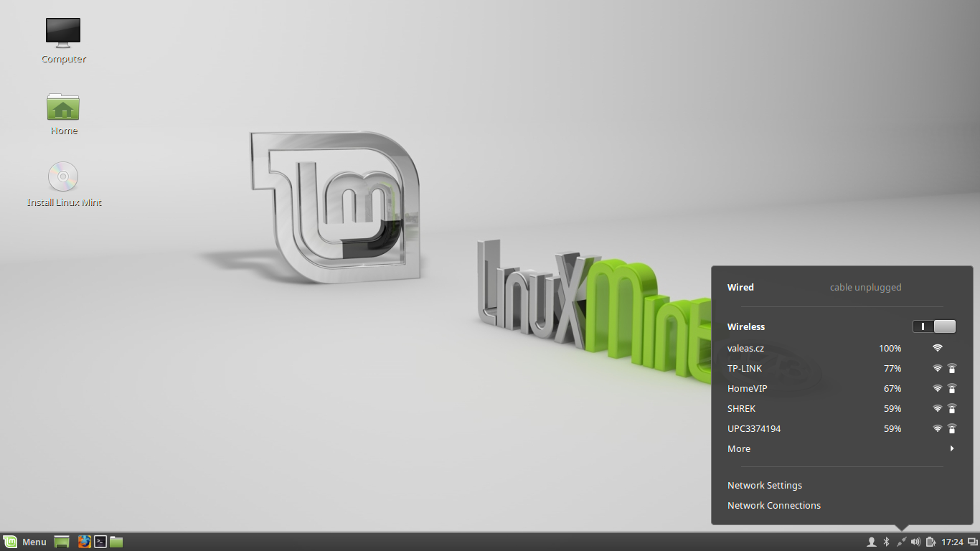Click the Show Desktop panel icon
The width and height of the screenshot is (980, 551).
coord(62,542)
